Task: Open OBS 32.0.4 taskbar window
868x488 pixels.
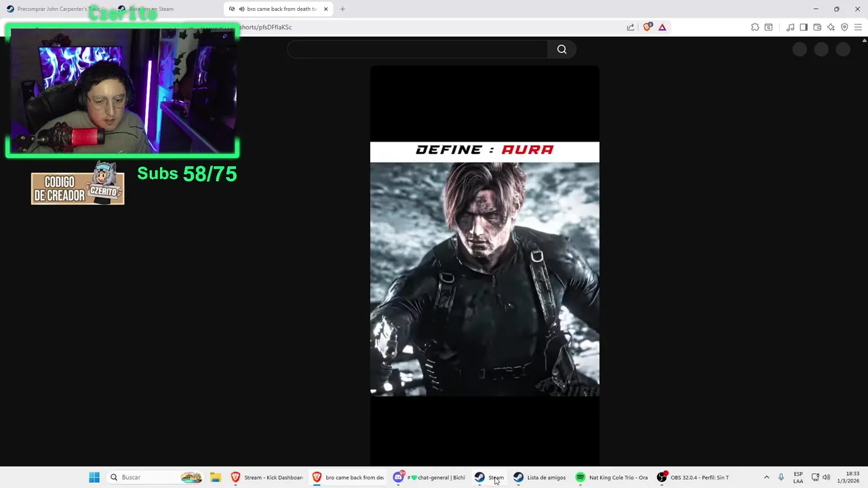Action: 693,477
